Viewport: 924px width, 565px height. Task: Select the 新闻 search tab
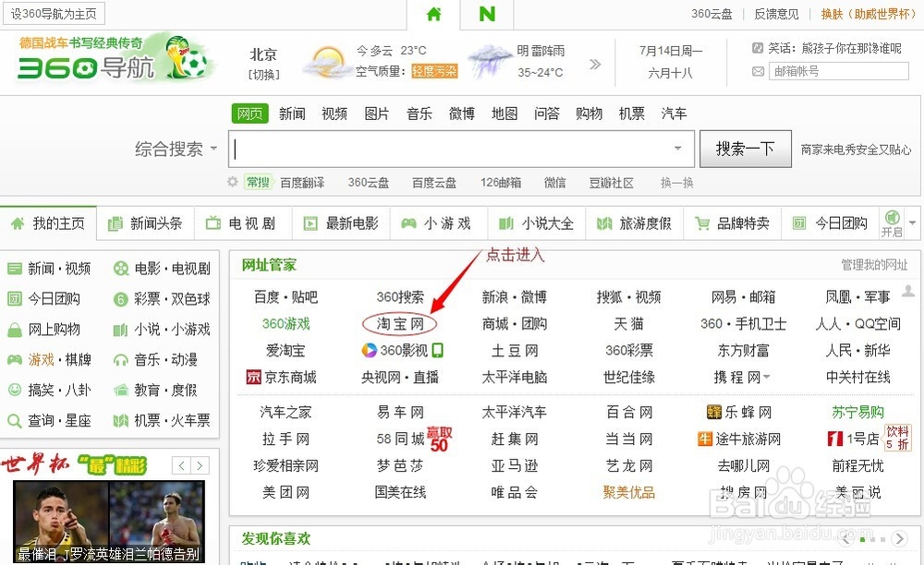[x=292, y=114]
